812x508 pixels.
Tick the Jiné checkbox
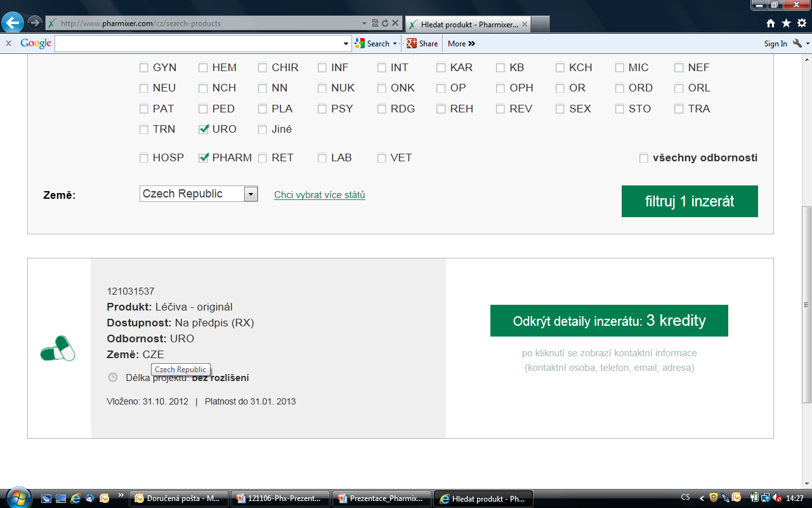pyautogui.click(x=263, y=130)
